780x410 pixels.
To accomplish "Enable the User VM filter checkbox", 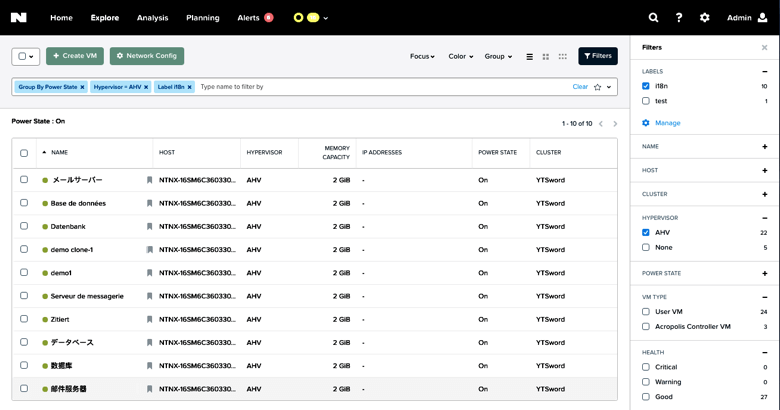I will pos(646,312).
